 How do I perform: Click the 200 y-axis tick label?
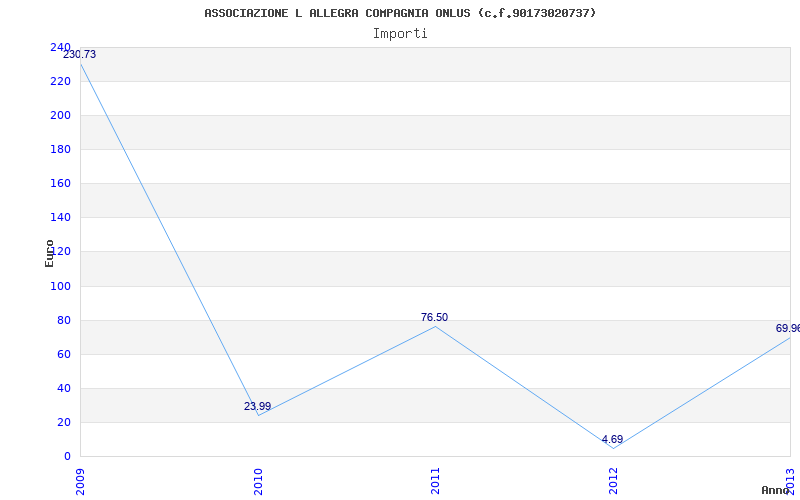60,115
